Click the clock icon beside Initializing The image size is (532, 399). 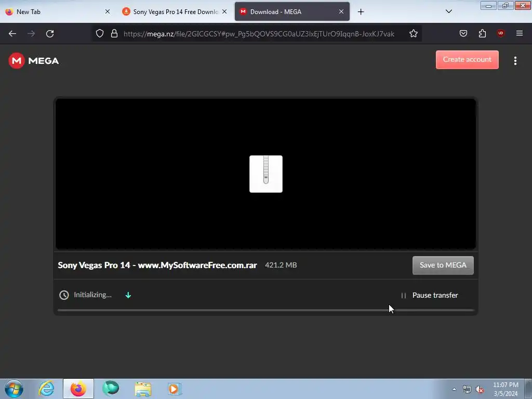[x=64, y=295]
